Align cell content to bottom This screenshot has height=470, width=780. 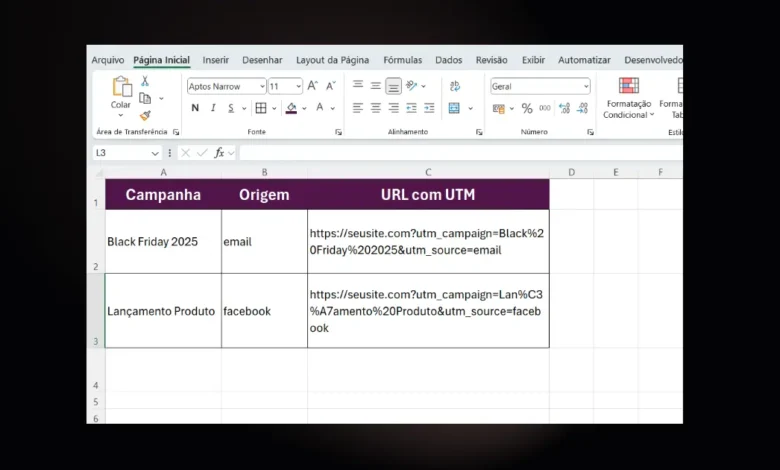point(393,86)
